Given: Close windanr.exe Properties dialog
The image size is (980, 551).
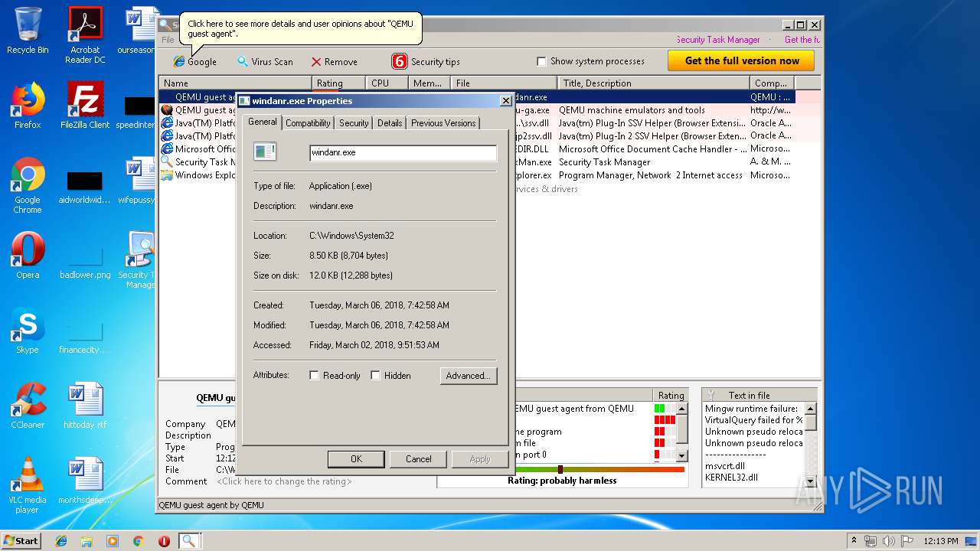Looking at the screenshot, I should pyautogui.click(x=505, y=101).
